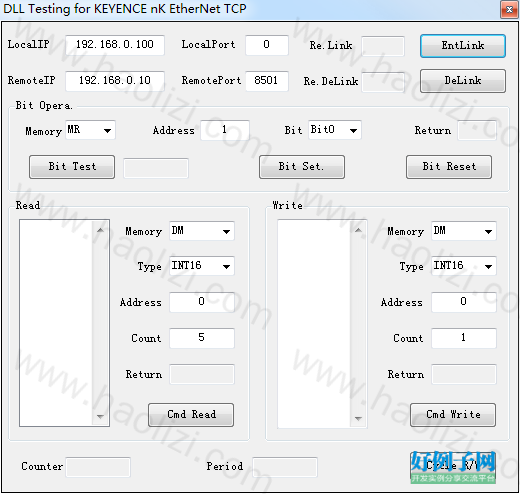Run the Bit Test button

tap(72, 167)
